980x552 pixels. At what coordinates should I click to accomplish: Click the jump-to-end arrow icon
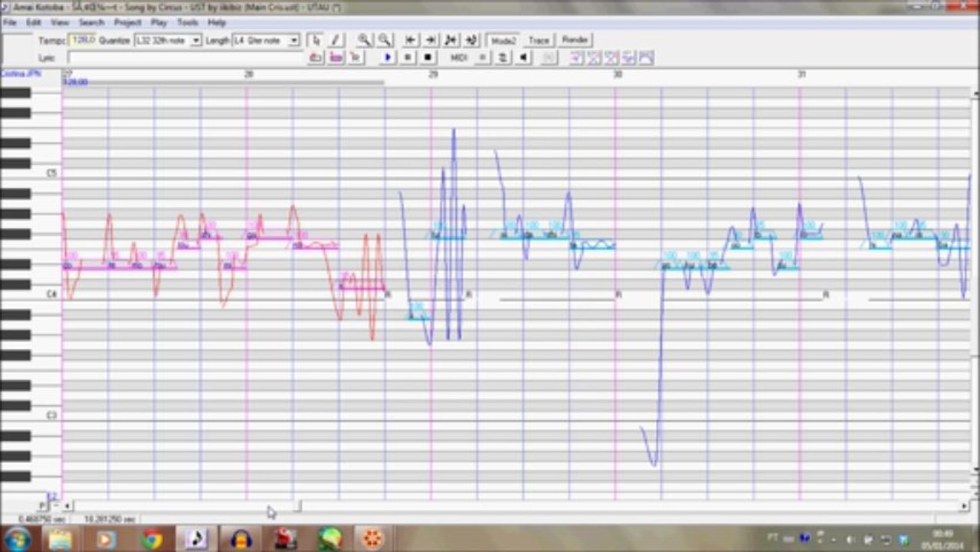[x=431, y=40]
